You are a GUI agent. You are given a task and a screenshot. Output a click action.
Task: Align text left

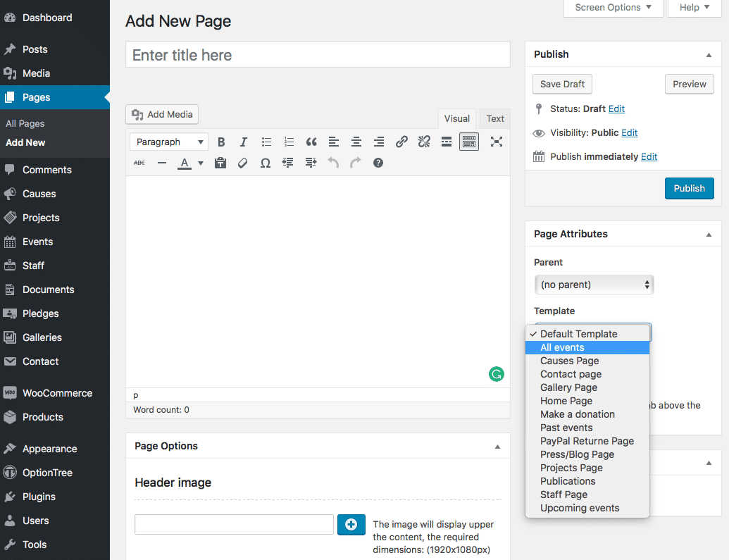(x=333, y=142)
